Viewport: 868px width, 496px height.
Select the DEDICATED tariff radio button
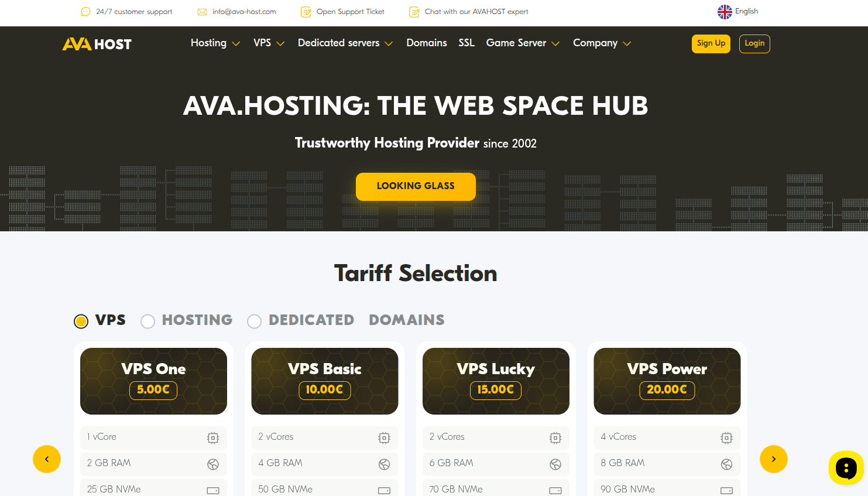coord(254,321)
